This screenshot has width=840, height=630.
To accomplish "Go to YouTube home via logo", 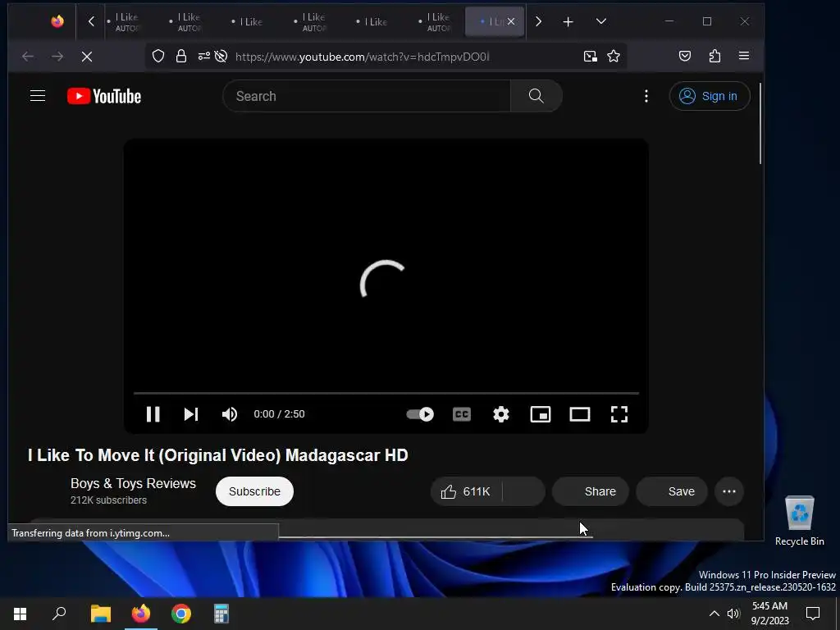I will (x=104, y=96).
